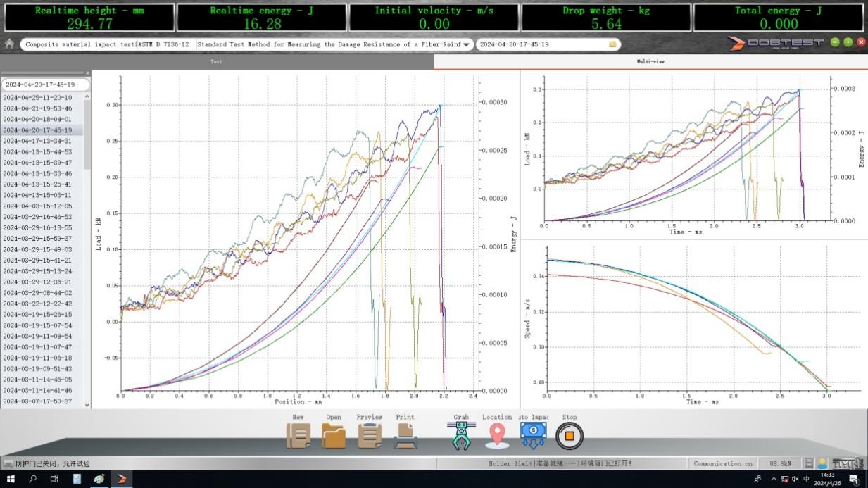Select record 2024-04-03-15-12-05
This screenshot has width=868, height=488.
coord(42,206)
